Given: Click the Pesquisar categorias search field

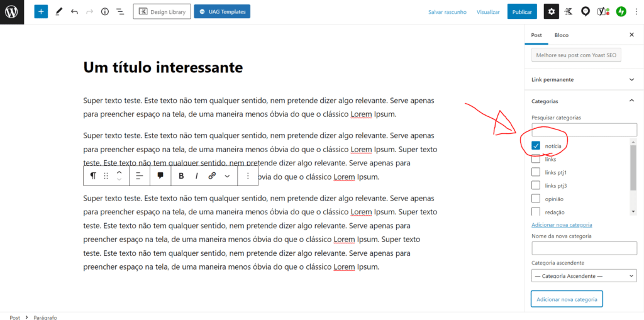Looking at the screenshot, I should tap(584, 130).
